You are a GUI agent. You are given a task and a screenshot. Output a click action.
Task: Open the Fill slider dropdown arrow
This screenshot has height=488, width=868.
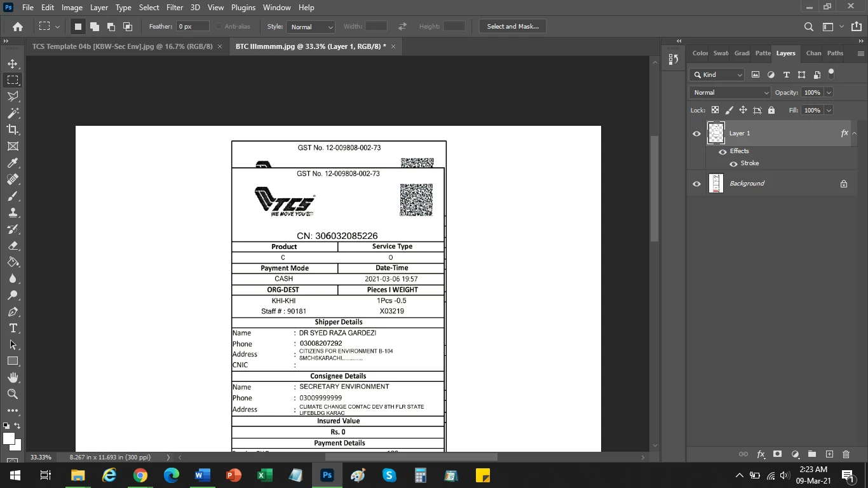829,110
